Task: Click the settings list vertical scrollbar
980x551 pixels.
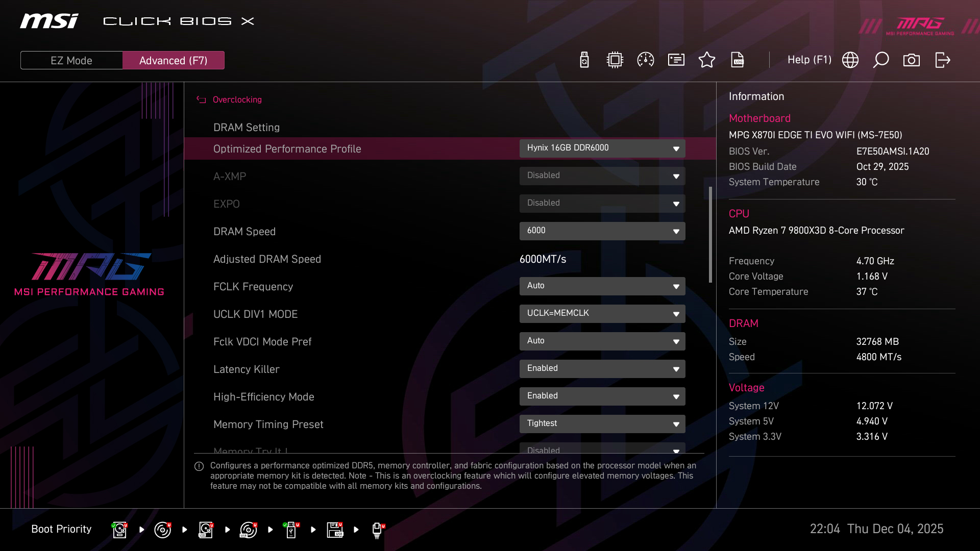Action: click(710, 235)
